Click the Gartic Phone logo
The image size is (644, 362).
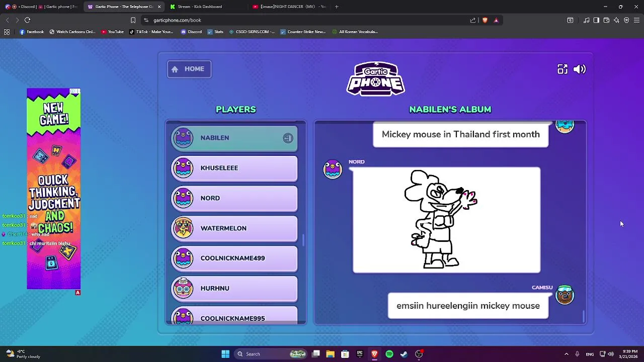[376, 78]
